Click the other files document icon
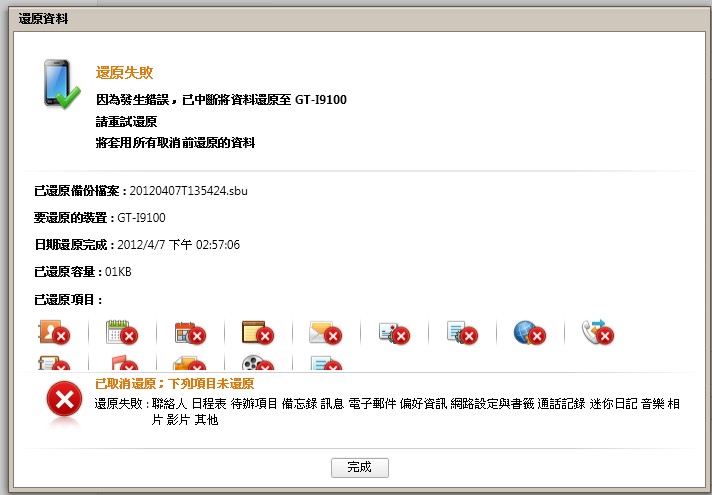Screen dimensions: 712x495 pos(326,363)
